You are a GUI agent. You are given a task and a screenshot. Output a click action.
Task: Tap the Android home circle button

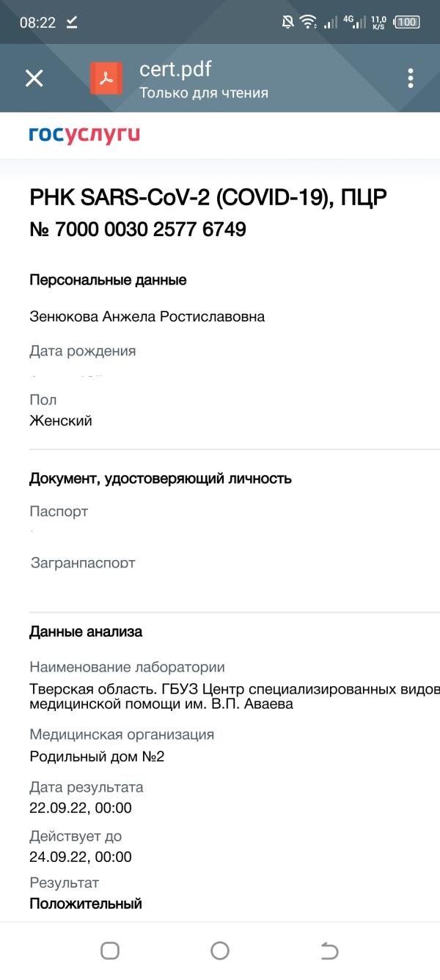coord(220,951)
